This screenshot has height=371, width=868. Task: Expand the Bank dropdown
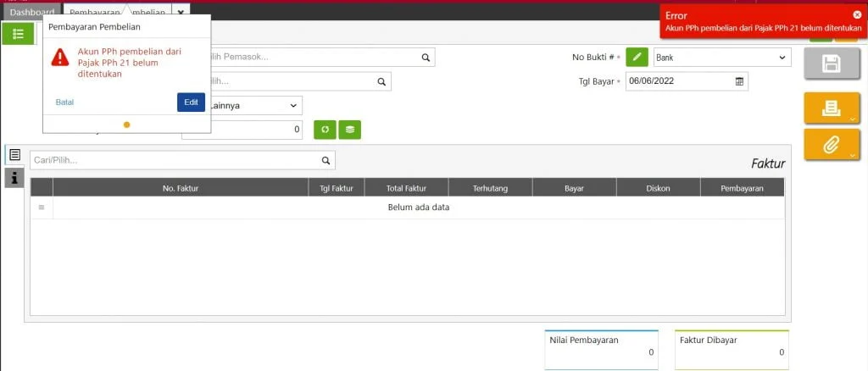click(721, 58)
